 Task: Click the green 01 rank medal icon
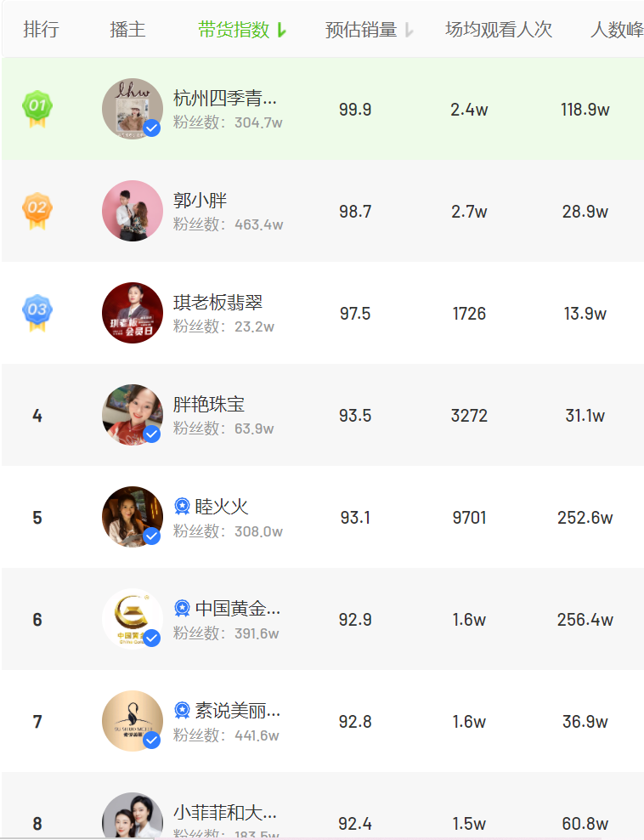click(x=37, y=110)
